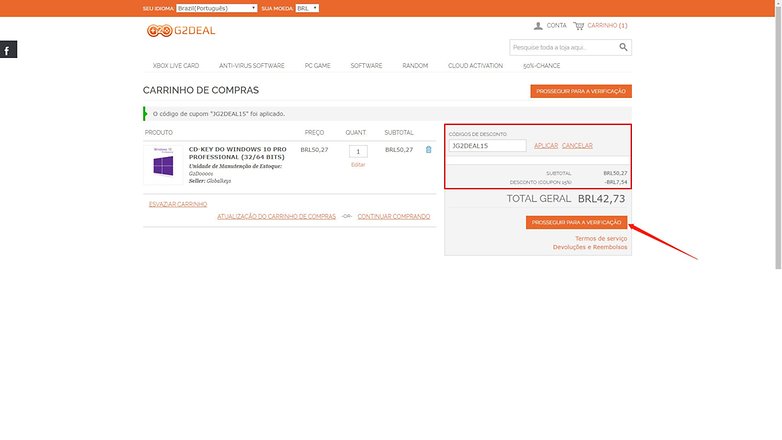
Task: Open the 50%-Chance menu
Action: point(542,66)
